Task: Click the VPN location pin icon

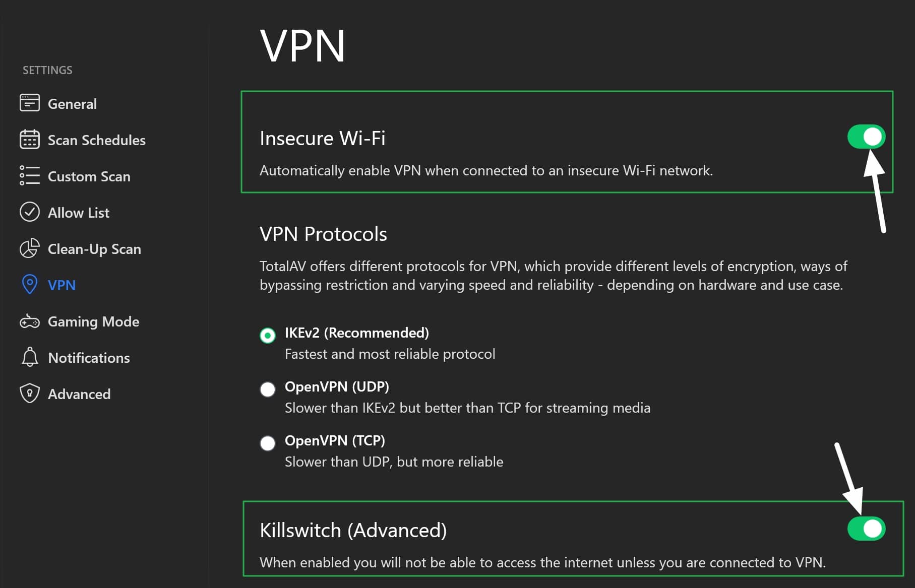Action: (x=29, y=285)
